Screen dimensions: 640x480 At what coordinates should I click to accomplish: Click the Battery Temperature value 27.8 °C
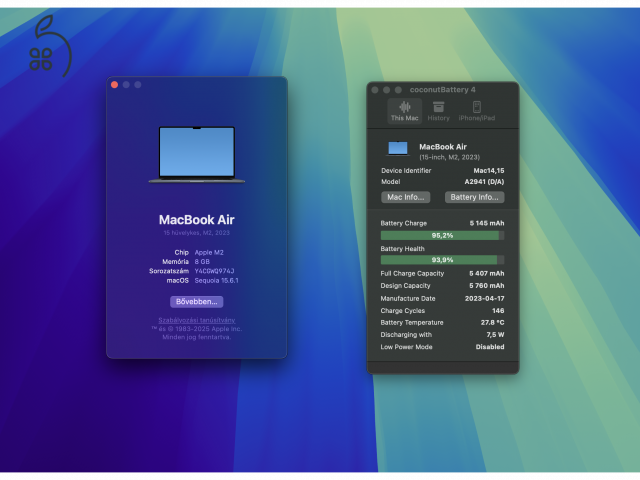pos(492,322)
